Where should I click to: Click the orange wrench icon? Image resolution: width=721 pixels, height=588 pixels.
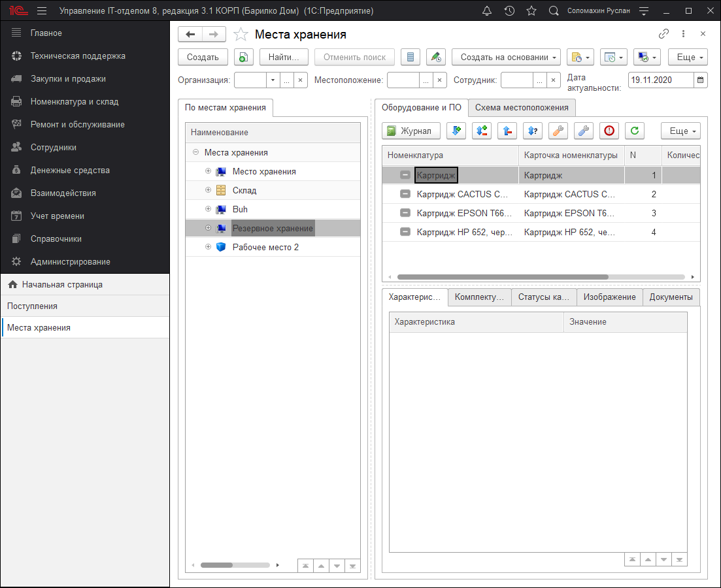[558, 131]
